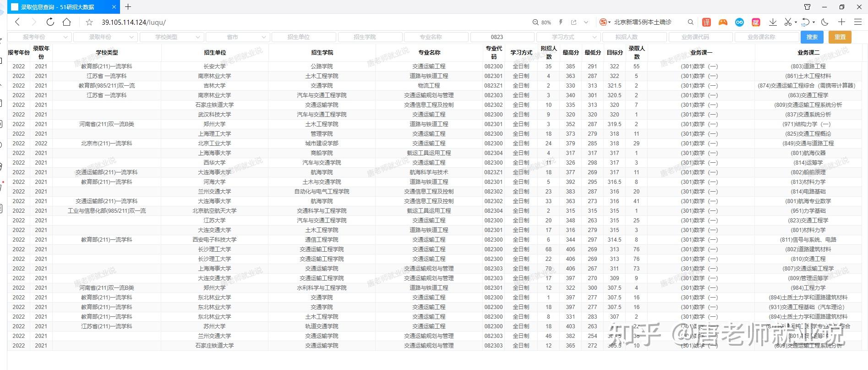This screenshot has height=370, width=868.
Task: Go back with the left arrow
Action: tap(17, 22)
